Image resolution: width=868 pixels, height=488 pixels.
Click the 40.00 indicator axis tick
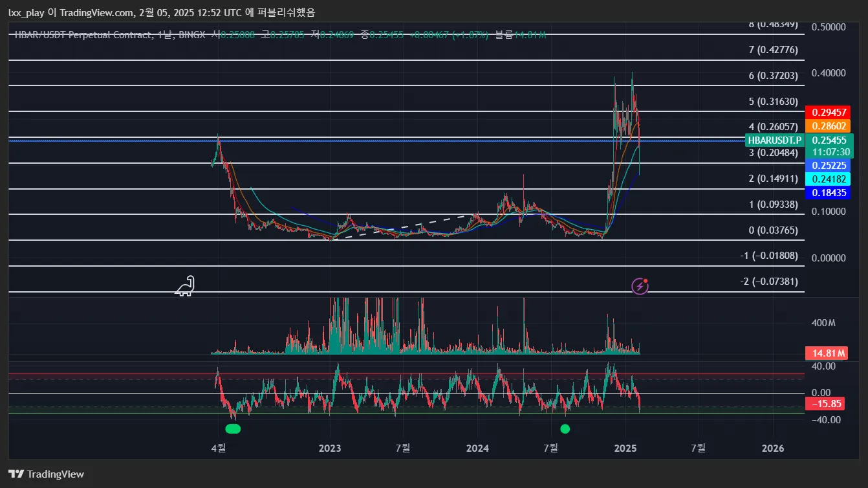[823, 366]
